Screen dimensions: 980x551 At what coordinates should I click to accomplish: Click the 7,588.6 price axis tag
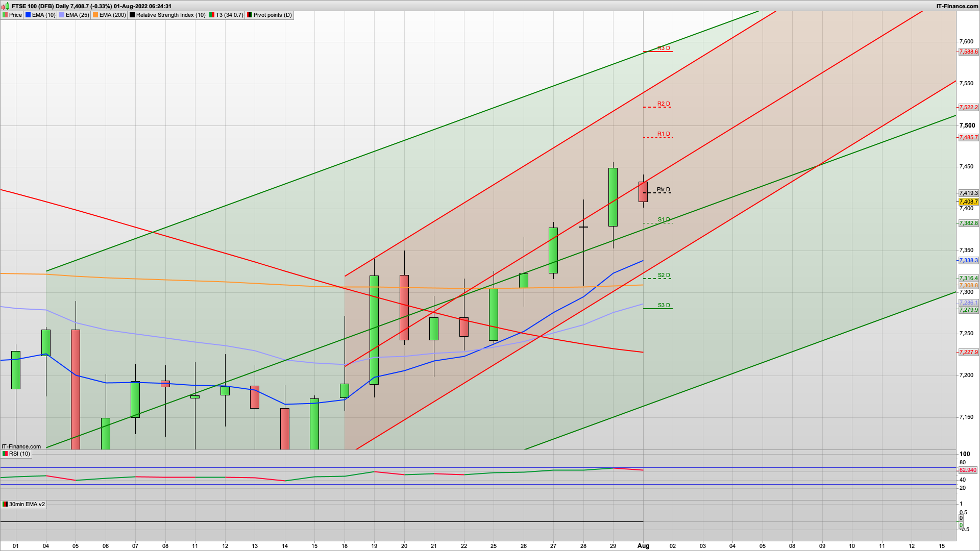click(x=968, y=52)
